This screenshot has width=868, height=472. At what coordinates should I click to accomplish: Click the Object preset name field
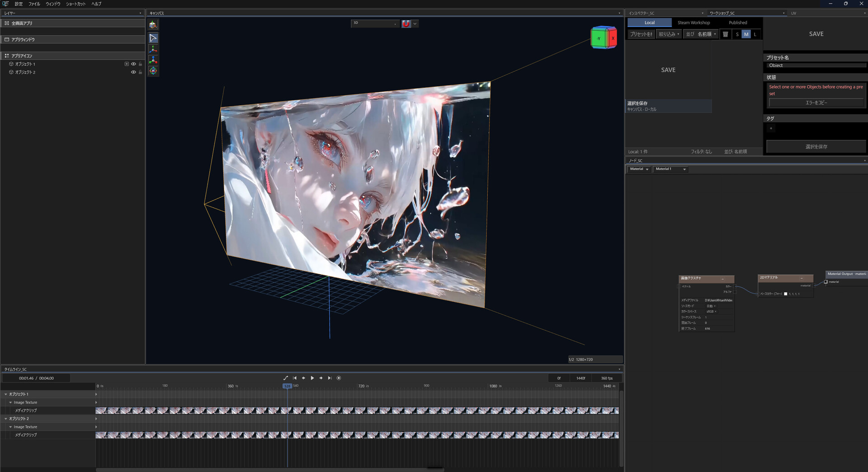[816, 65]
